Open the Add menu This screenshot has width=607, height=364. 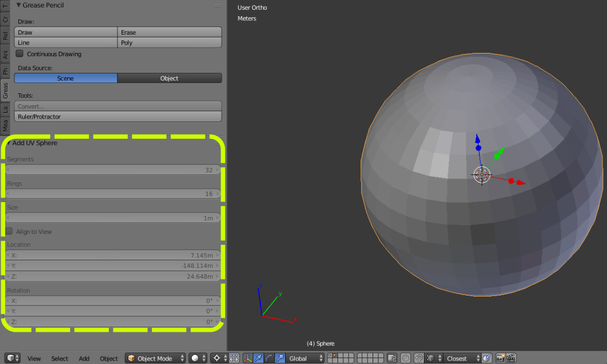84,358
